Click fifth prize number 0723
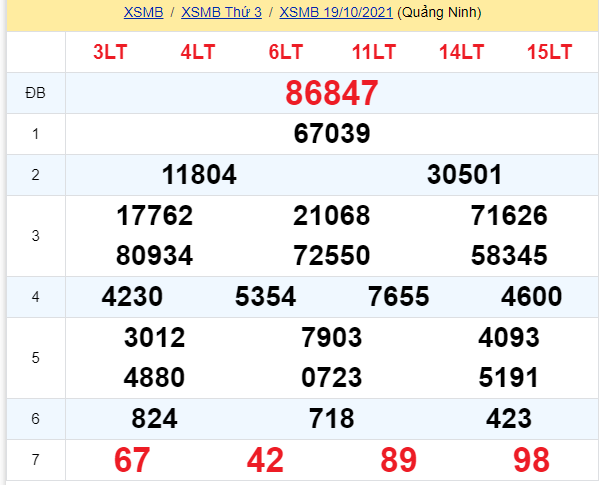Viewport: 599px width, 485px height. point(332,378)
